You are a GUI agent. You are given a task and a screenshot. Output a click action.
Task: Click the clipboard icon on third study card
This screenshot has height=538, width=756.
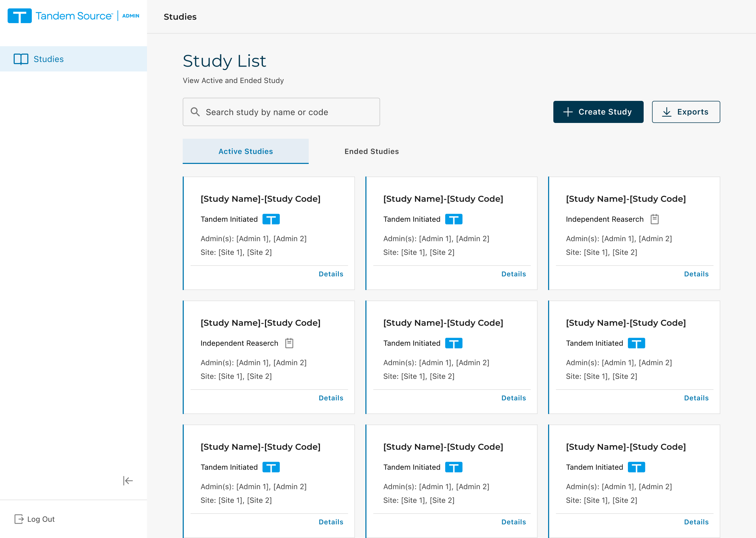654,219
